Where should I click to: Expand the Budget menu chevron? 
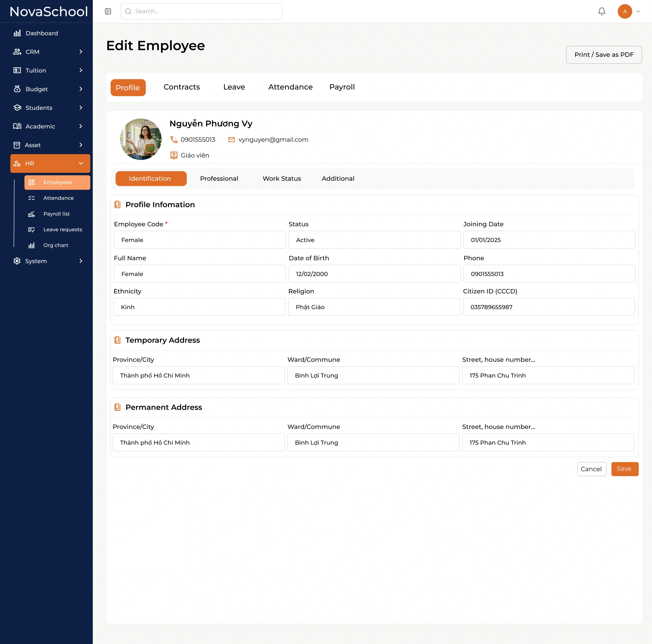pos(81,89)
